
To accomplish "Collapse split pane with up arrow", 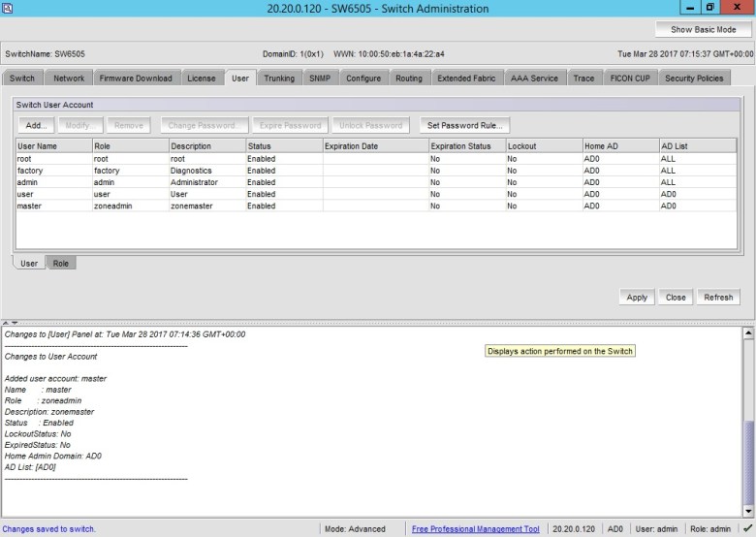I will tap(6, 323).
